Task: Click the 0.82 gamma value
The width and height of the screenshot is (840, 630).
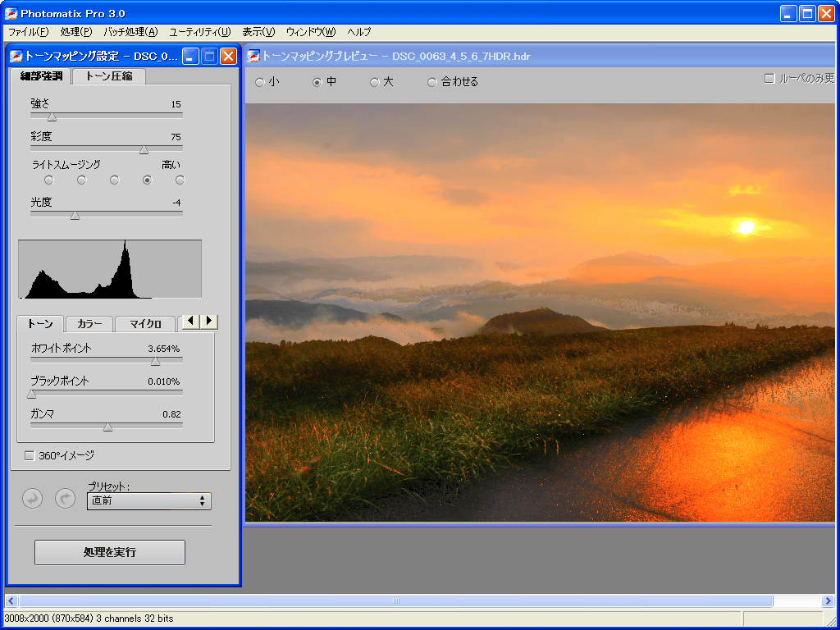Action: tap(172, 414)
